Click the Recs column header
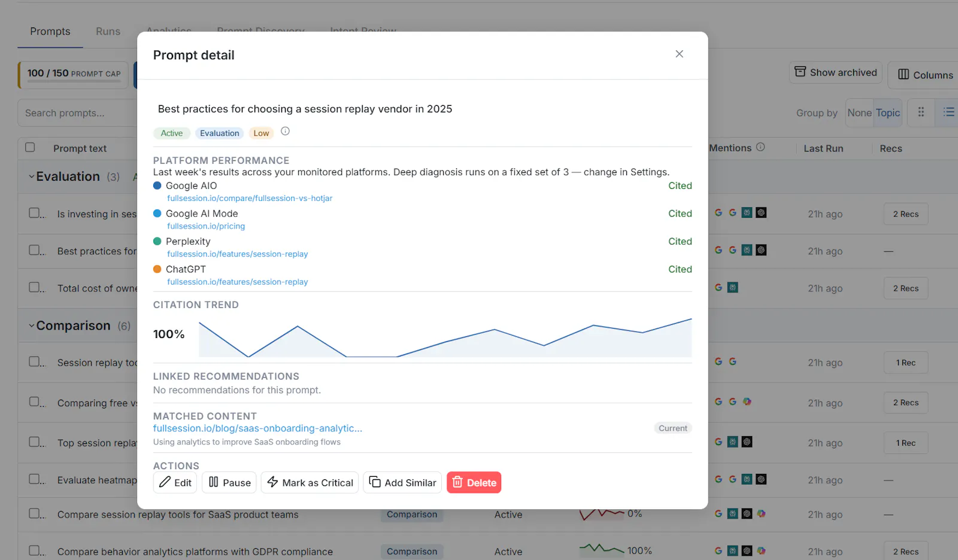The width and height of the screenshot is (958, 560). [x=891, y=148]
